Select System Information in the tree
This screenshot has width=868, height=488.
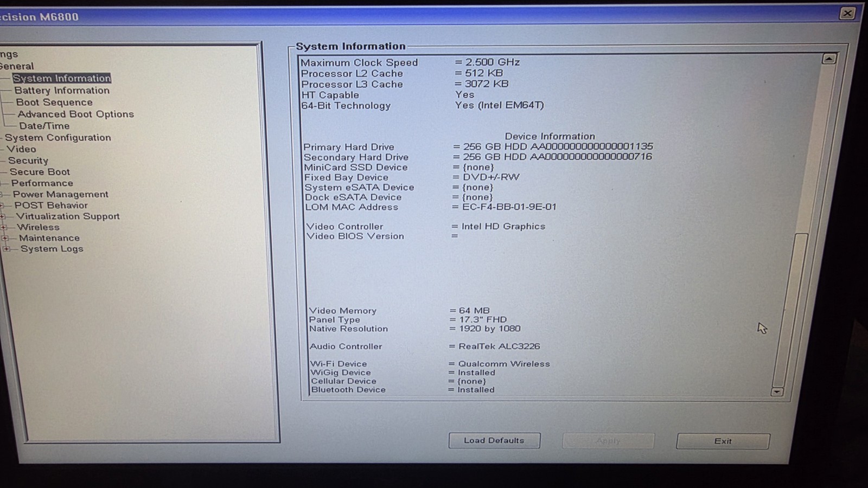coord(62,78)
